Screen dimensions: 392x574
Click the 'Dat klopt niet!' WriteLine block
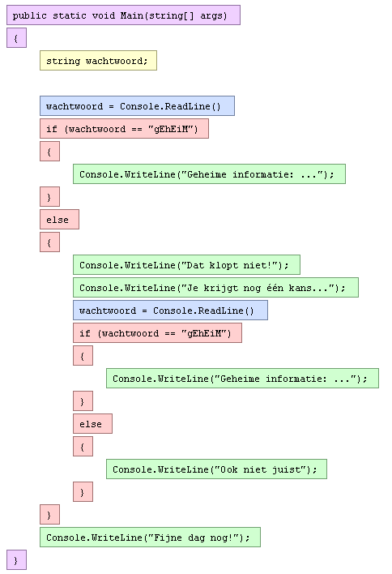(186, 264)
